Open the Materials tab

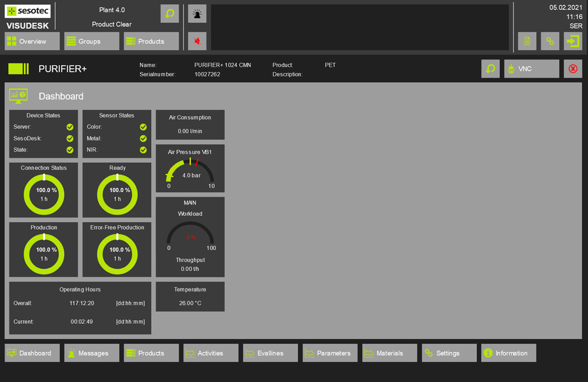(x=390, y=353)
